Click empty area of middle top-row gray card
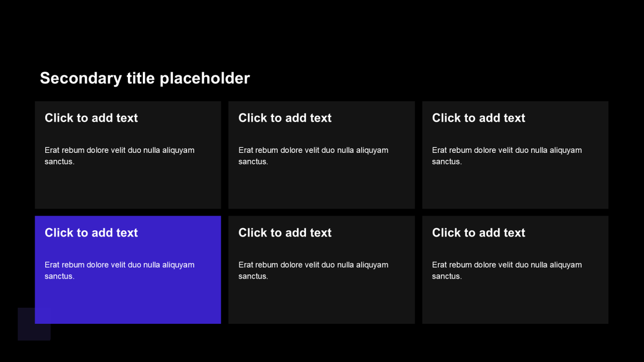 click(x=321, y=189)
